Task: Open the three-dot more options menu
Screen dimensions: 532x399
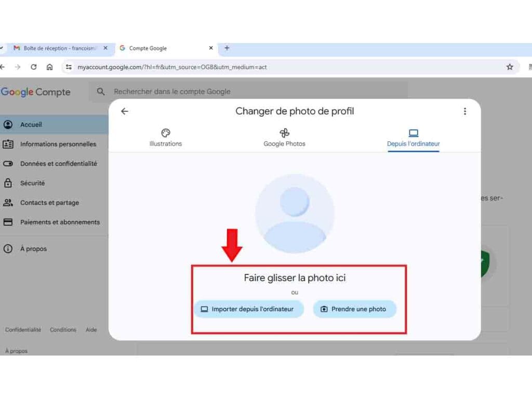Action: [x=464, y=111]
